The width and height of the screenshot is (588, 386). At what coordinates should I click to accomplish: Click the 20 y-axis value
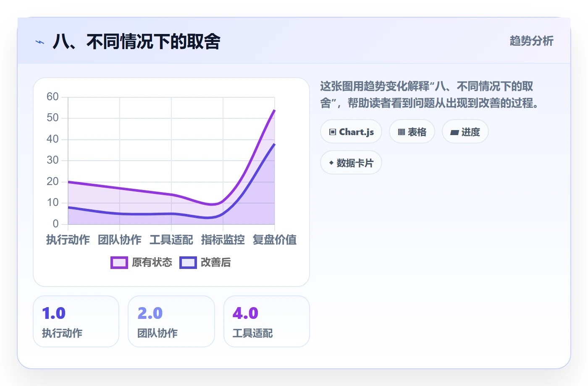pyautogui.click(x=52, y=182)
